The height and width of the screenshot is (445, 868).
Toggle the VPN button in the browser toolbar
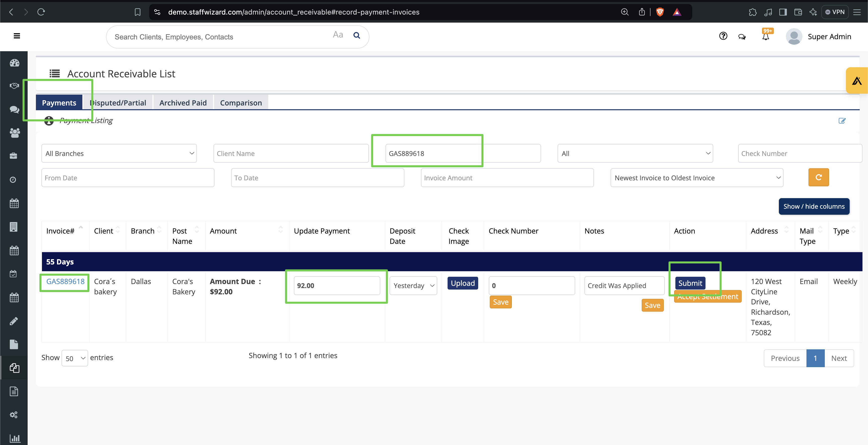(x=835, y=12)
